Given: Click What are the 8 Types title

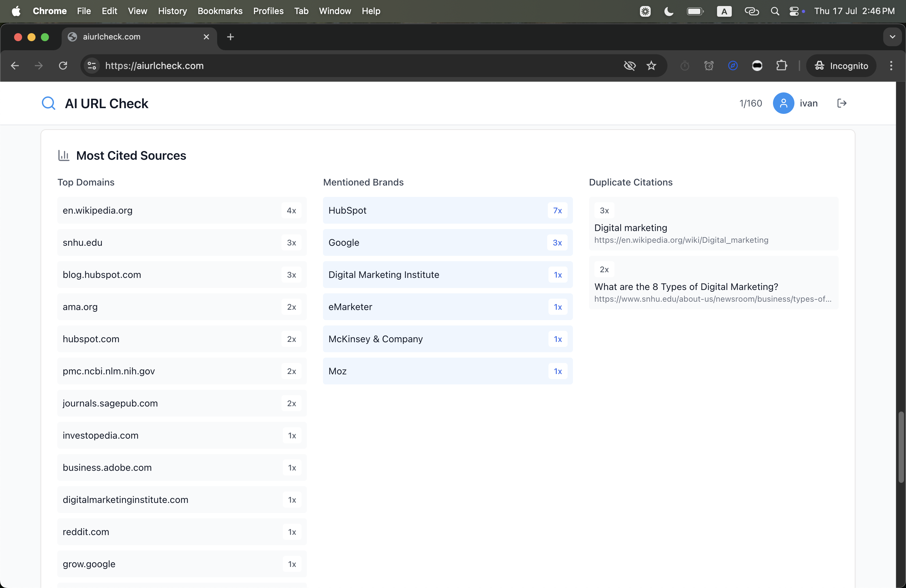Looking at the screenshot, I should pyautogui.click(x=686, y=286).
